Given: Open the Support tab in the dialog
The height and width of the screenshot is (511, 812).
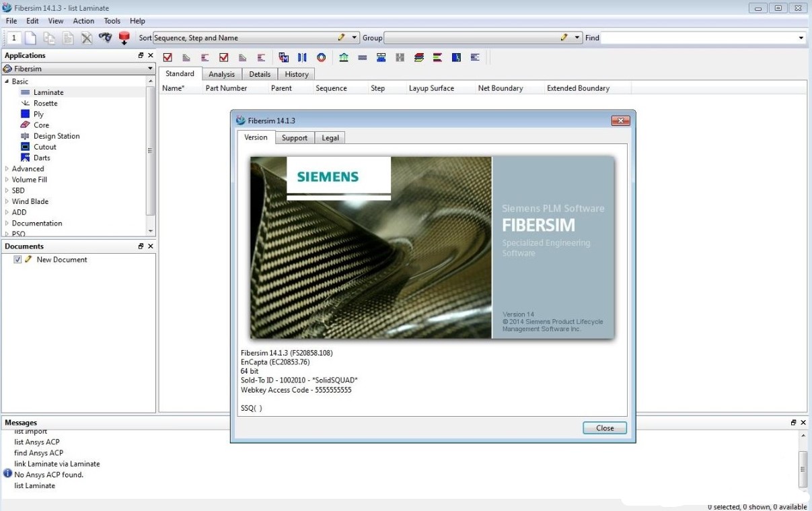Looking at the screenshot, I should tap(295, 137).
